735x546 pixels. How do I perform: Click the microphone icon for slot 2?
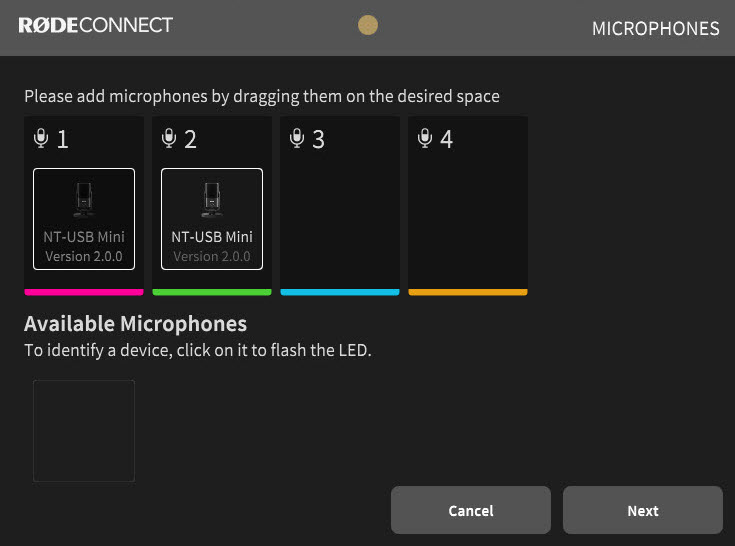(169, 138)
